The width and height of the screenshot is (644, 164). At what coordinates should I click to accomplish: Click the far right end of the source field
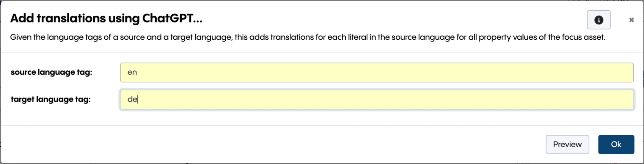tap(625, 72)
